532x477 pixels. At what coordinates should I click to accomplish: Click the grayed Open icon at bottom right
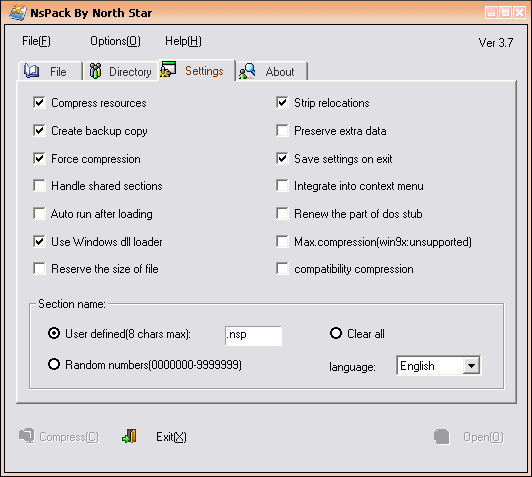tap(441, 437)
